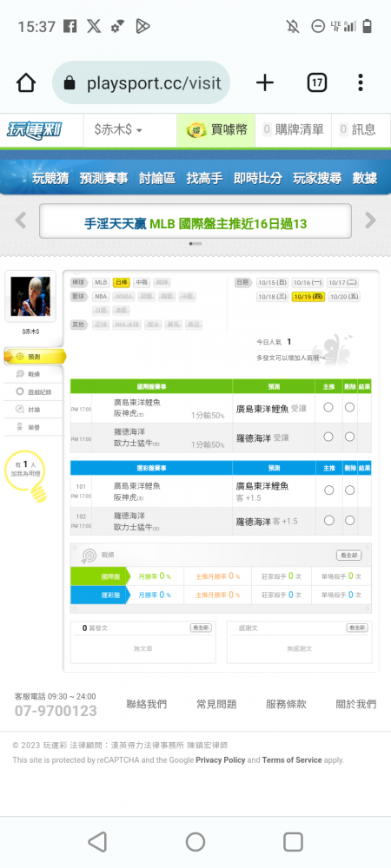391x868 pixels.
Task: Select the 運彩盤 stats row label
Action: [100, 595]
